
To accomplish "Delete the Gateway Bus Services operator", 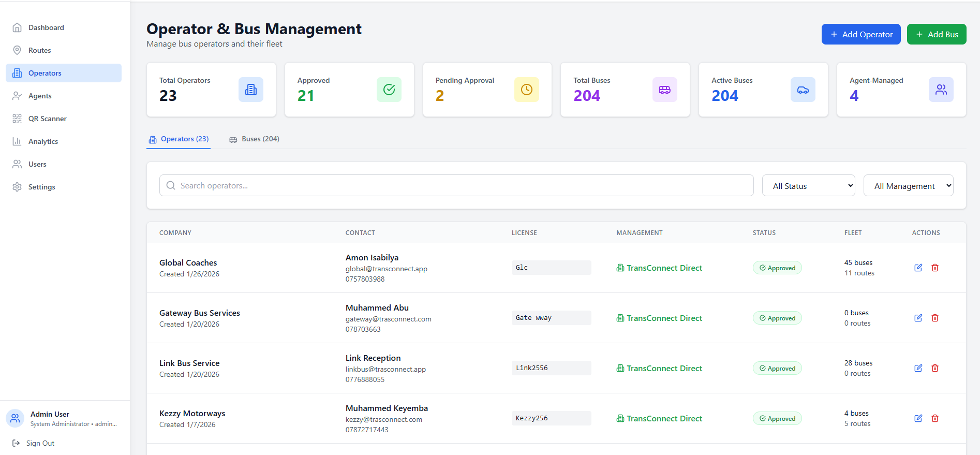I will [x=935, y=318].
